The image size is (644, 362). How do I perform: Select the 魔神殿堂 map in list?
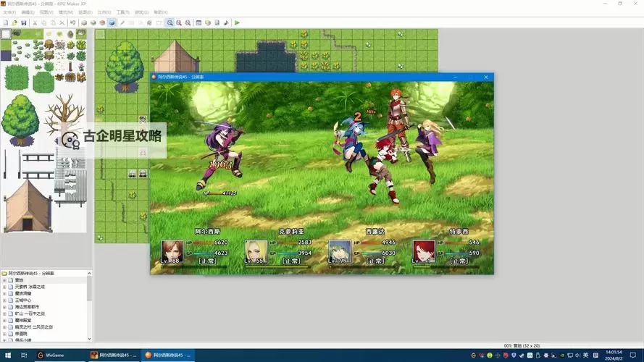pos(25,320)
